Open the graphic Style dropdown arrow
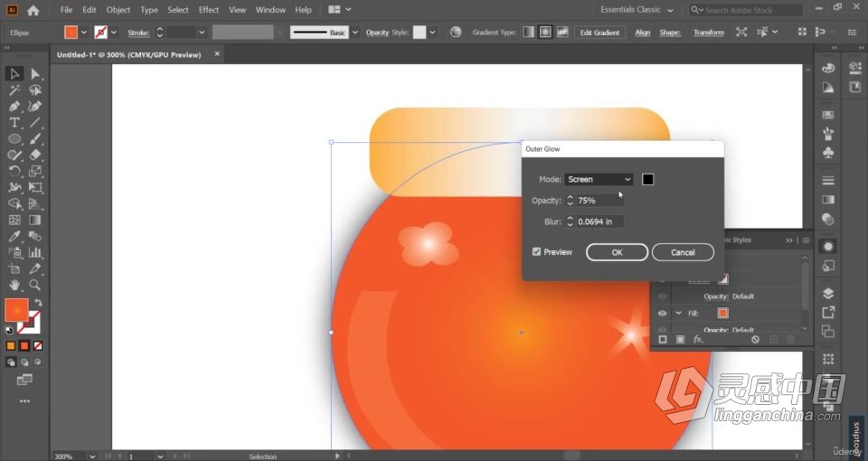The height and width of the screenshot is (461, 868). (432, 33)
